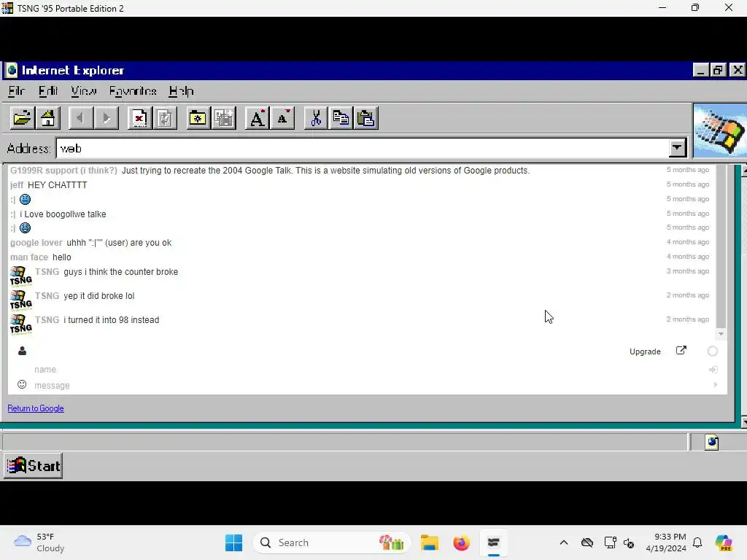This screenshot has height=560, width=747.
Task: Open Firefox from the taskbar
Action: point(461,542)
